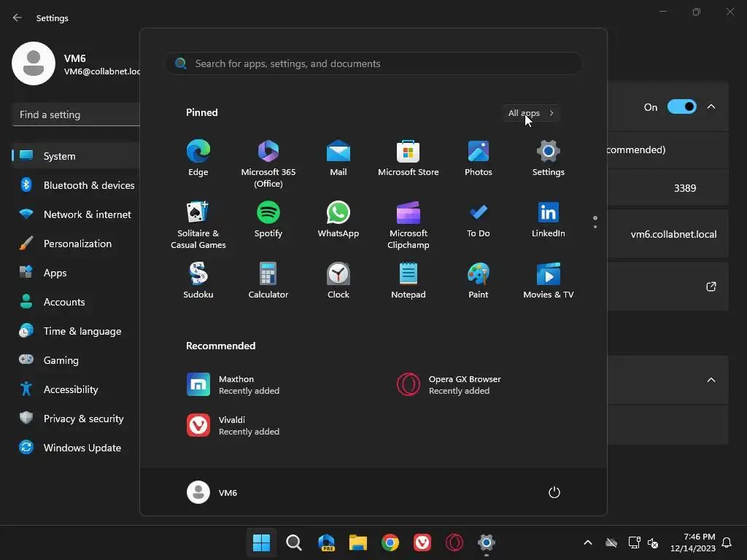Viewport: 747px width, 560px height.
Task: Open Vivaldi from the taskbar
Action: (422, 542)
